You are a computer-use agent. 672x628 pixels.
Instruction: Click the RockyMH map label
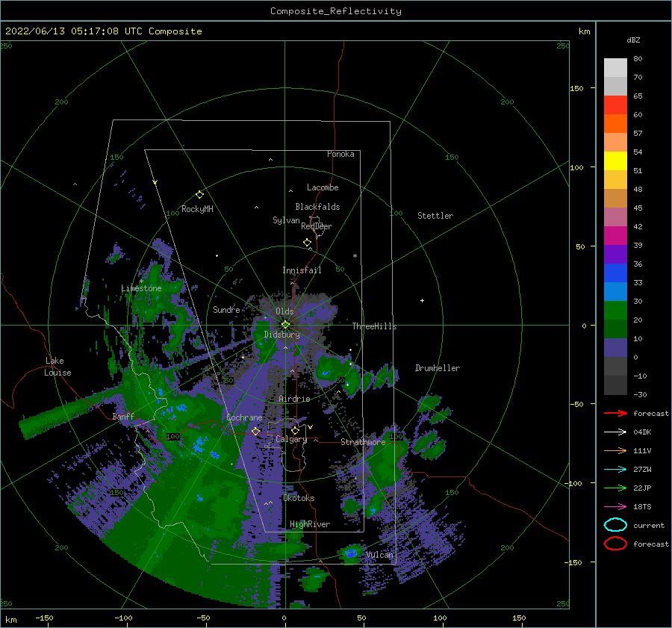coord(197,209)
